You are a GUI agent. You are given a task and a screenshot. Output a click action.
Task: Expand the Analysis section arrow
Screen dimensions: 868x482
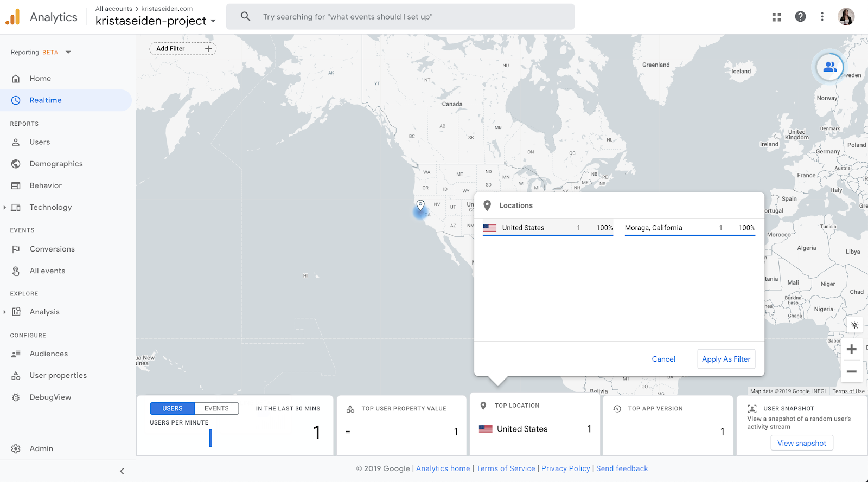tap(4, 312)
